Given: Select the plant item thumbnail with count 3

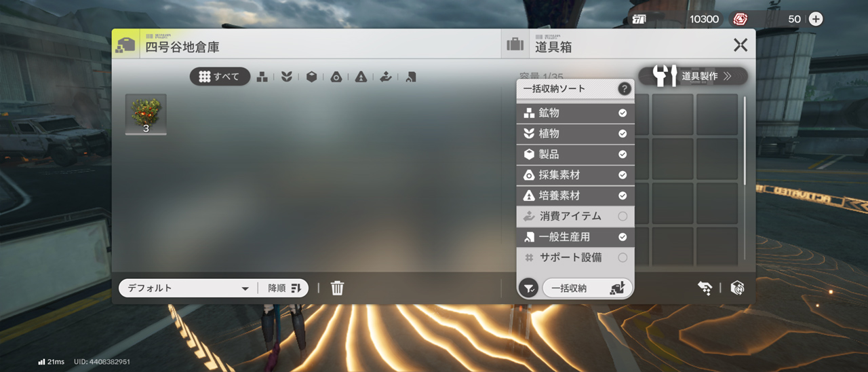Looking at the screenshot, I should coord(146,114).
